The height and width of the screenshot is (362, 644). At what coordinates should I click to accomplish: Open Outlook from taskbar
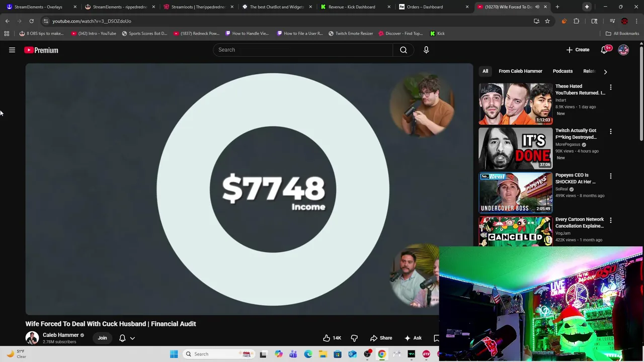352,354
